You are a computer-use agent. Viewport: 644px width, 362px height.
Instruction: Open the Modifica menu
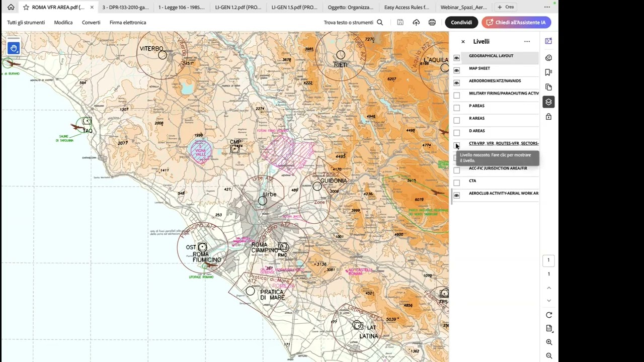[63, 22]
